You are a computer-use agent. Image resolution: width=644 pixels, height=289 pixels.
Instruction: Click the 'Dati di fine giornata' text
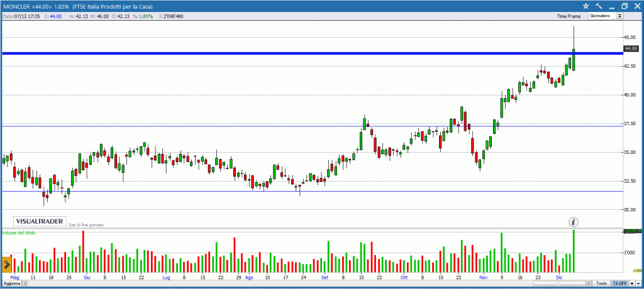click(x=86, y=225)
